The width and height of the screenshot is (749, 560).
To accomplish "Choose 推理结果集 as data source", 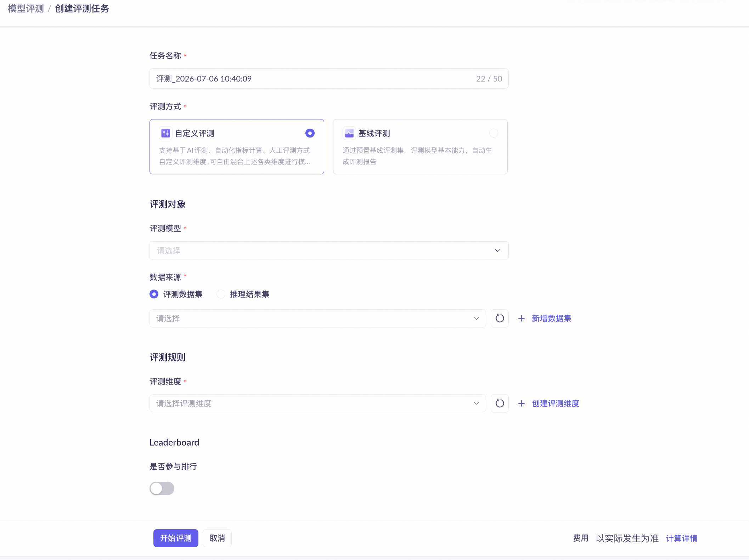I will pos(221,294).
